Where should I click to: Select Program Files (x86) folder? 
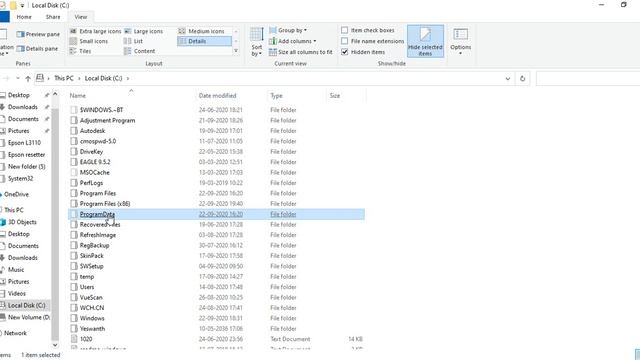[x=105, y=204]
